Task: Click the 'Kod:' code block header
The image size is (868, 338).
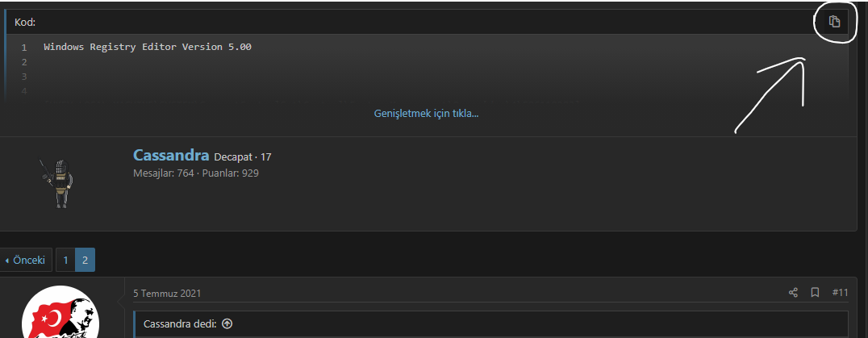Action: pos(25,22)
